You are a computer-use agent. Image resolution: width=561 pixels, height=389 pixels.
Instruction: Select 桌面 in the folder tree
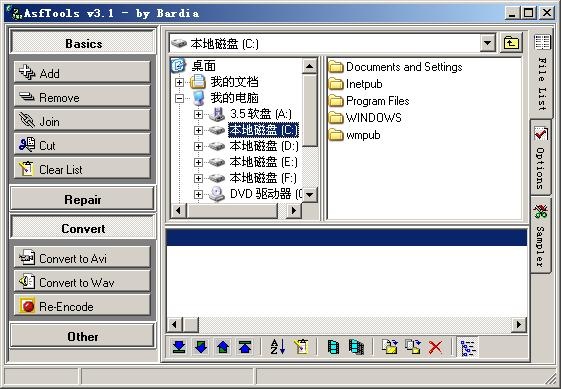204,65
